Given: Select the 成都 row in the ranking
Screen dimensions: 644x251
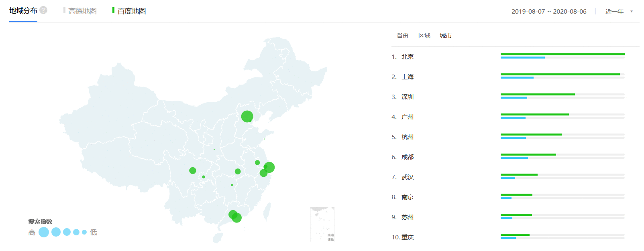Looking at the screenshot, I should click(x=508, y=157).
